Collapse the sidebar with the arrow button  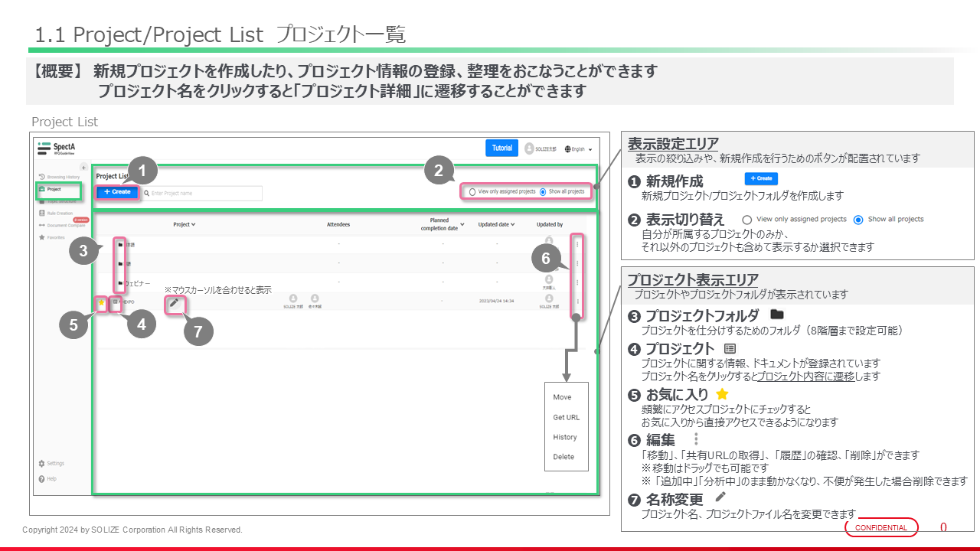(x=83, y=167)
